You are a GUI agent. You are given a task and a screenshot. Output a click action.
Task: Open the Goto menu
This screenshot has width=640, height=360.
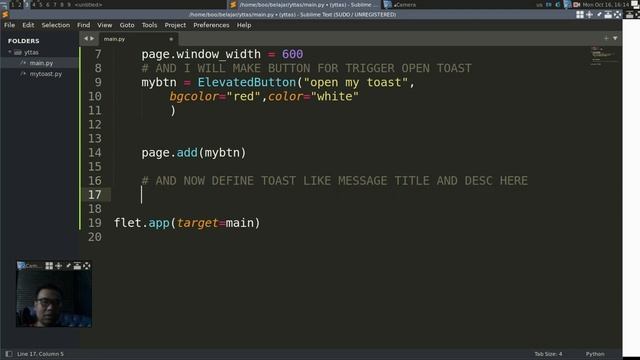click(x=127, y=25)
